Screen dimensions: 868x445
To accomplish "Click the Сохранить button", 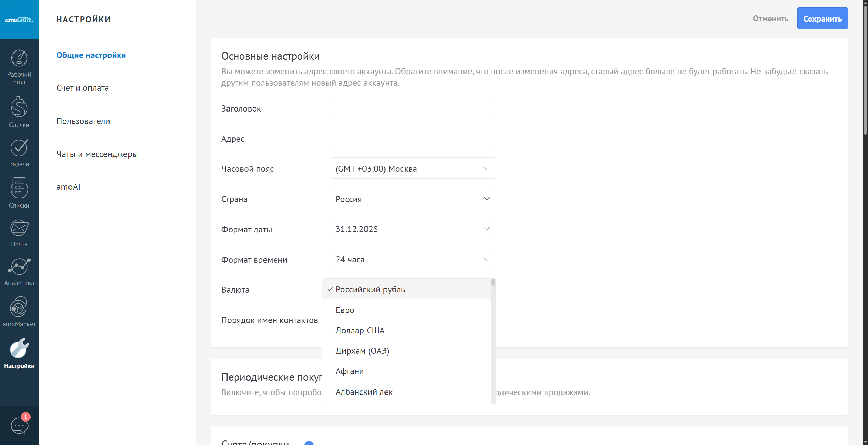I will pos(822,19).
